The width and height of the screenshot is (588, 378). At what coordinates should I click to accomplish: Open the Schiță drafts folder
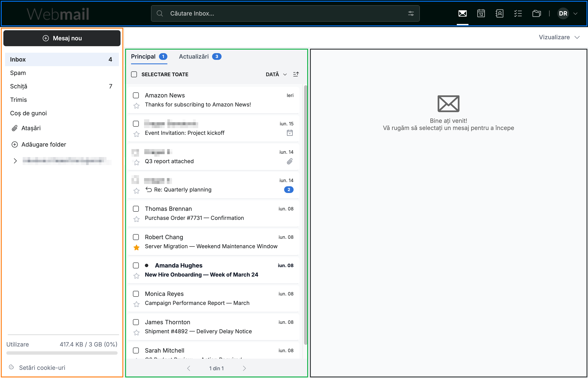[62, 86]
